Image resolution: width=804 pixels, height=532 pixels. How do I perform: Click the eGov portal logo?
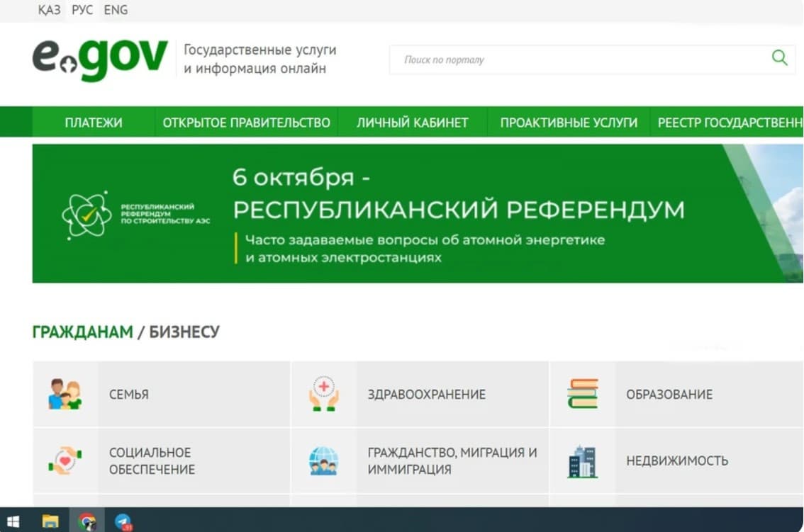coord(100,59)
